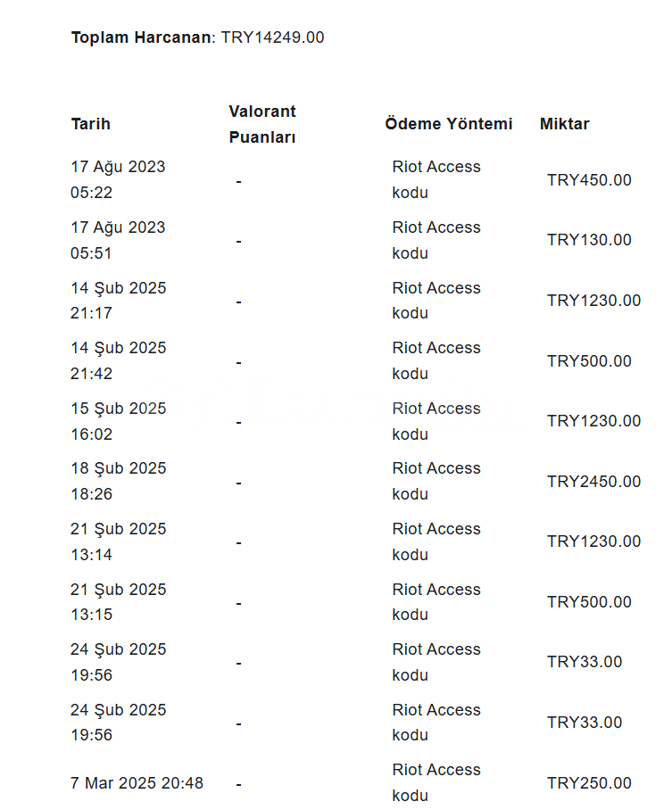Select the TRY250.00 amount
Screen dimensions: 672x810
point(589,783)
